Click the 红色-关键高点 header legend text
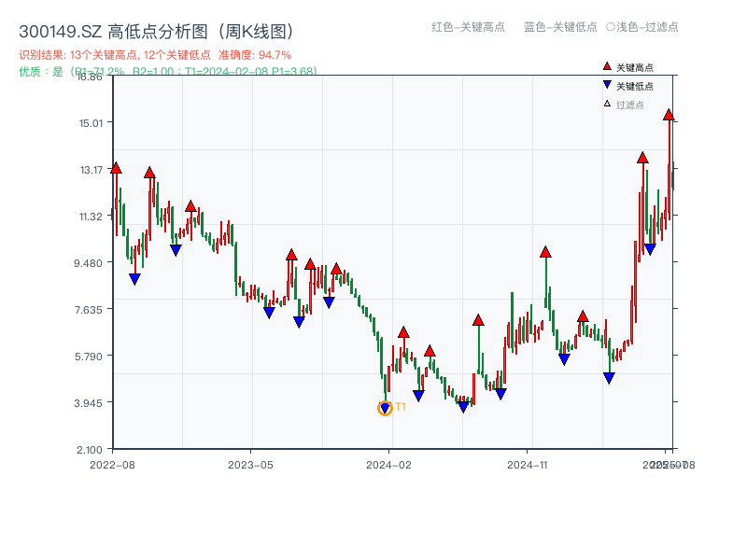Image resolution: width=747 pixels, height=560 pixels. click(x=468, y=27)
